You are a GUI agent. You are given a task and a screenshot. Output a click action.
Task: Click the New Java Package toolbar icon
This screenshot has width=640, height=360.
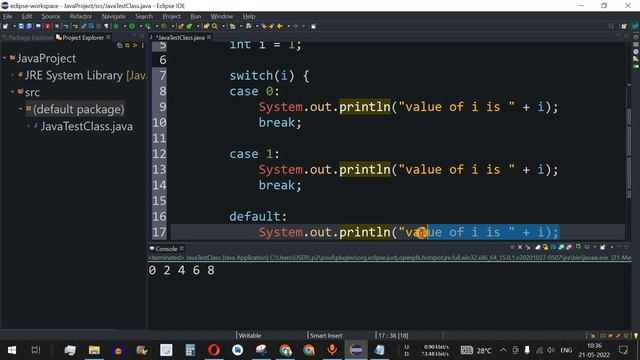(180, 26)
